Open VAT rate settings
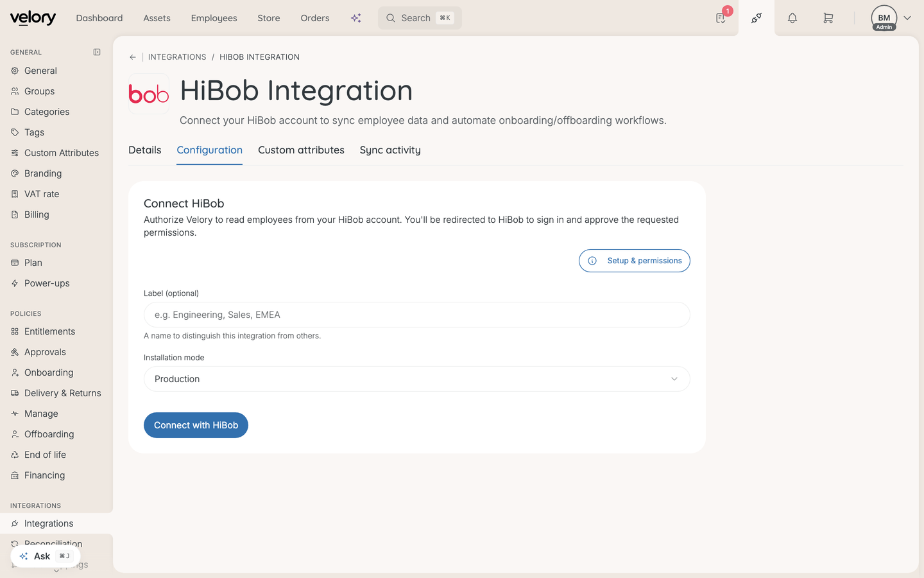This screenshot has height=578, width=924. point(42,194)
